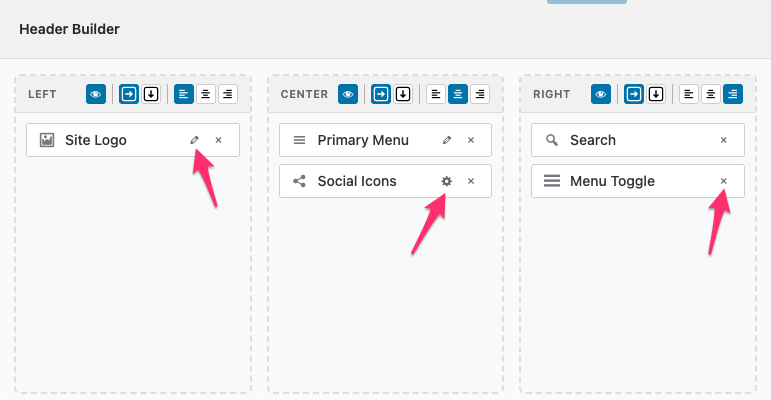The width and height of the screenshot is (771, 400).
Task: Center-align the Center column content
Action: tap(458, 94)
